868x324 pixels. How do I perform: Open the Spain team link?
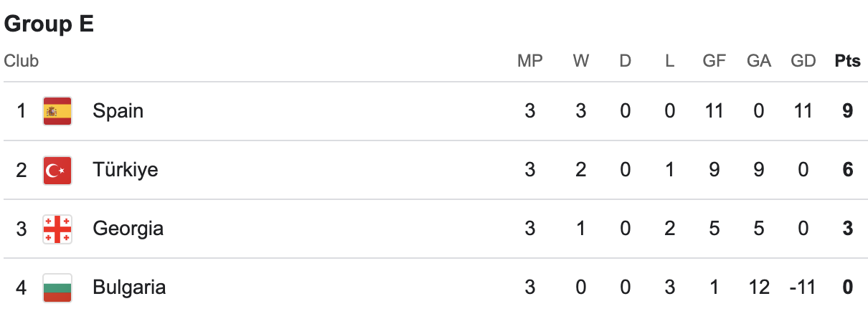click(118, 111)
